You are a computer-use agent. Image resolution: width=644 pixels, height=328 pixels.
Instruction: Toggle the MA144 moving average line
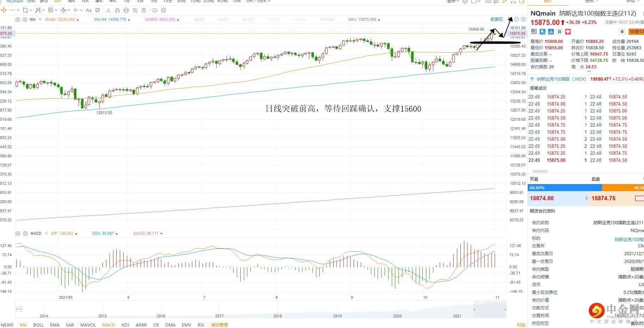(112, 19)
